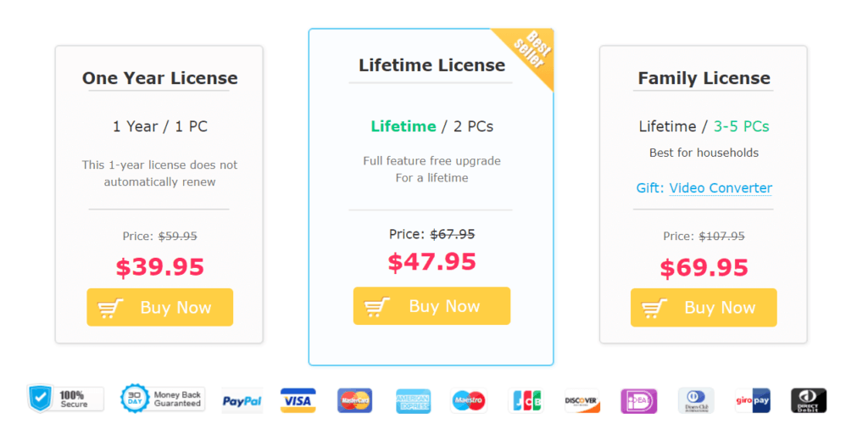Click the Discover network icon
The height and width of the screenshot is (430, 868).
[x=582, y=400]
